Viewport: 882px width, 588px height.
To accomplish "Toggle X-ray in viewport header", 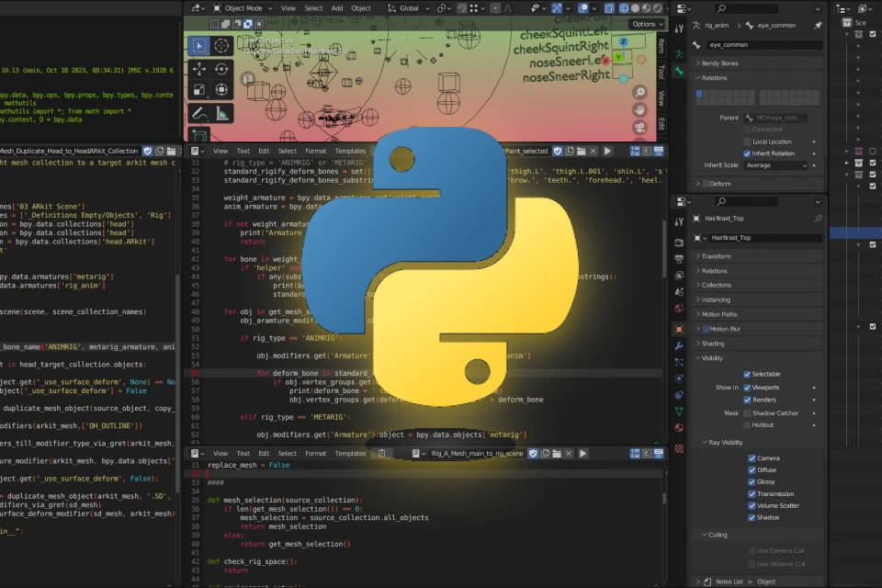I will (609, 8).
